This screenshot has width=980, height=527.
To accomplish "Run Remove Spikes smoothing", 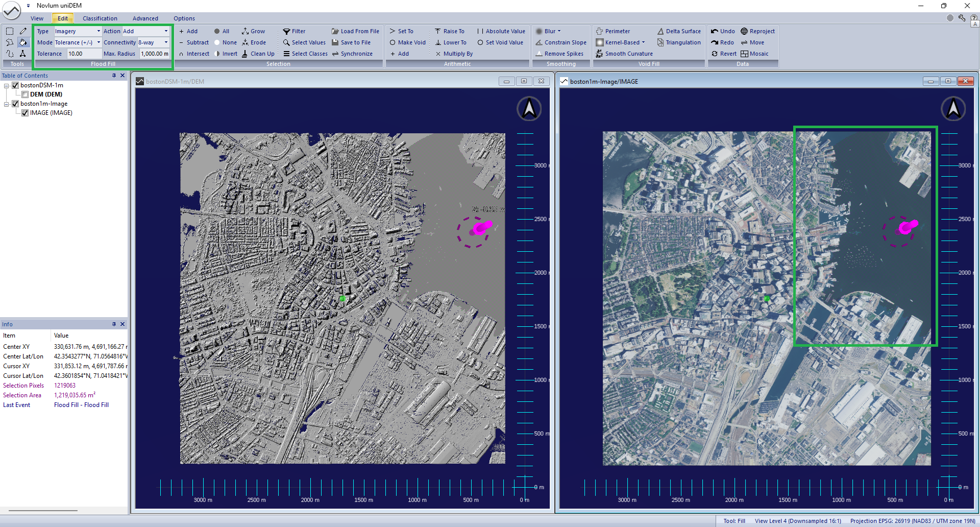I will click(559, 54).
